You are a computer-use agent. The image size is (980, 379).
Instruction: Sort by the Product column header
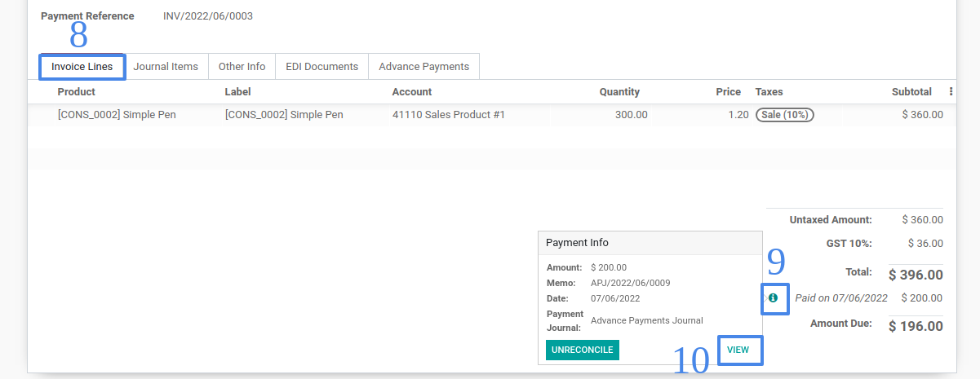(x=77, y=92)
